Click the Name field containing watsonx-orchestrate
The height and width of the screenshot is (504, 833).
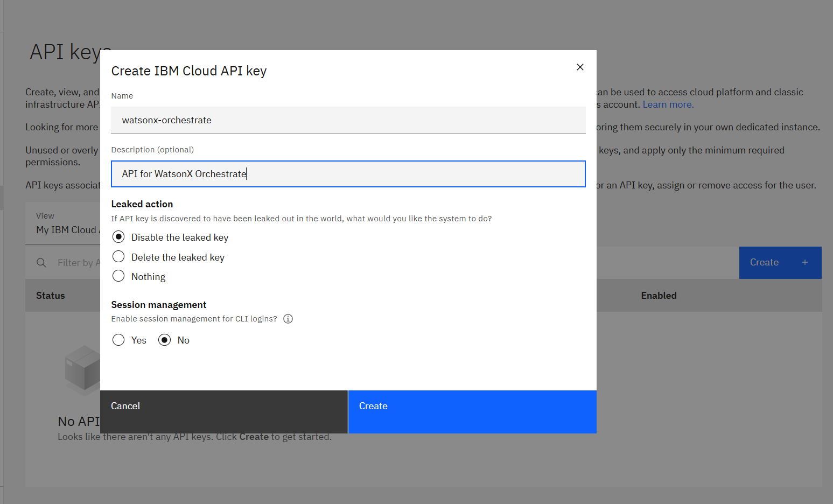point(348,120)
